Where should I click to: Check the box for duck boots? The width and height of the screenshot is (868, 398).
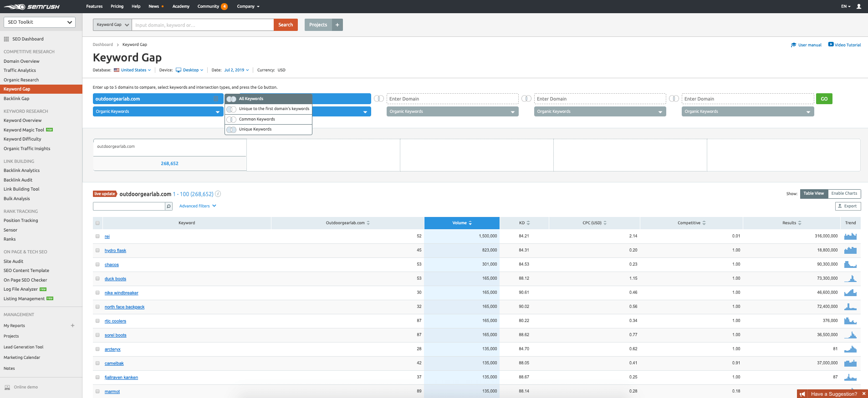tap(97, 279)
